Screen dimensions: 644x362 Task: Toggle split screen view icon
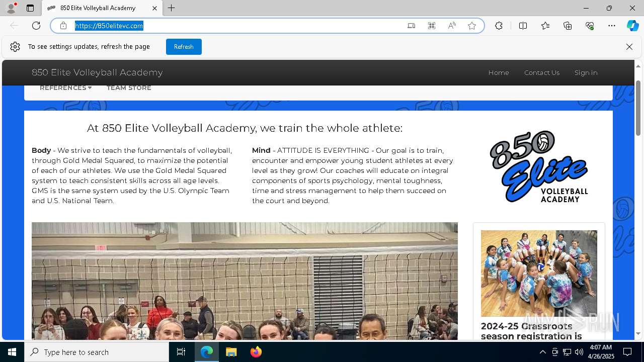pyautogui.click(x=523, y=26)
